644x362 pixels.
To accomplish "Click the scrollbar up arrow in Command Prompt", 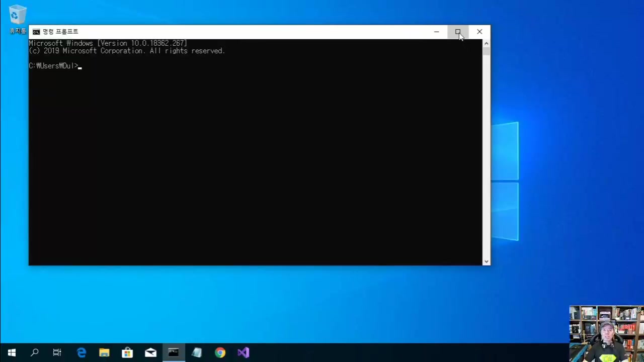I will [486, 44].
